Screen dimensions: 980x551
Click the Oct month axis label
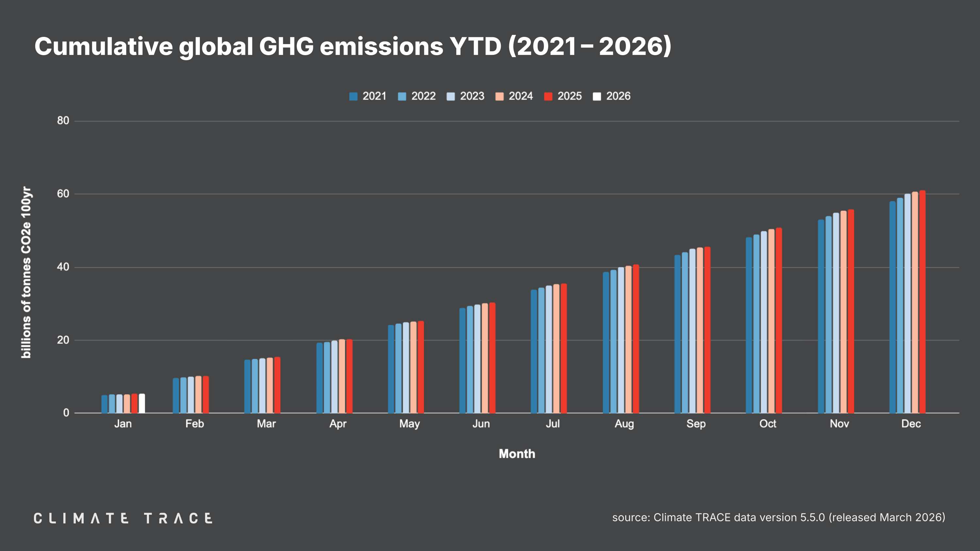(x=767, y=424)
